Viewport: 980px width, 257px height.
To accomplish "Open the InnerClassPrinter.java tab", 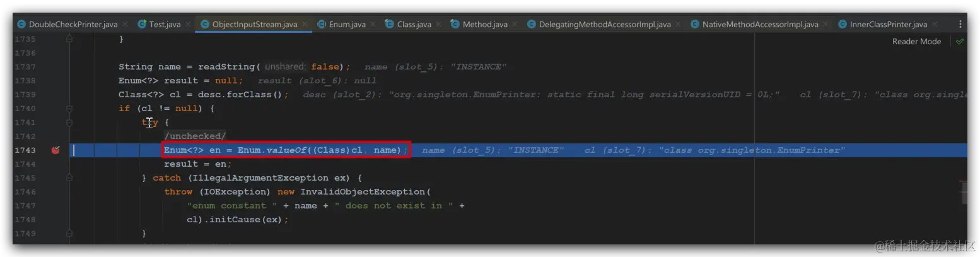I will click(x=889, y=25).
